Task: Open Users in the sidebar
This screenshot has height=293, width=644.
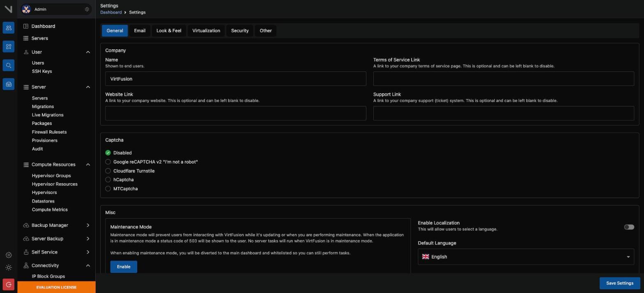Action: 38,63
